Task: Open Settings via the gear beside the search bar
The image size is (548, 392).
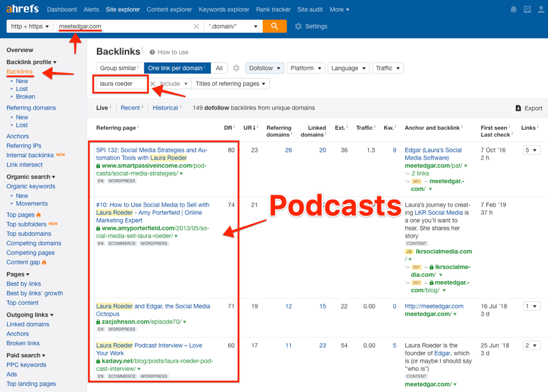Action: coord(305,27)
